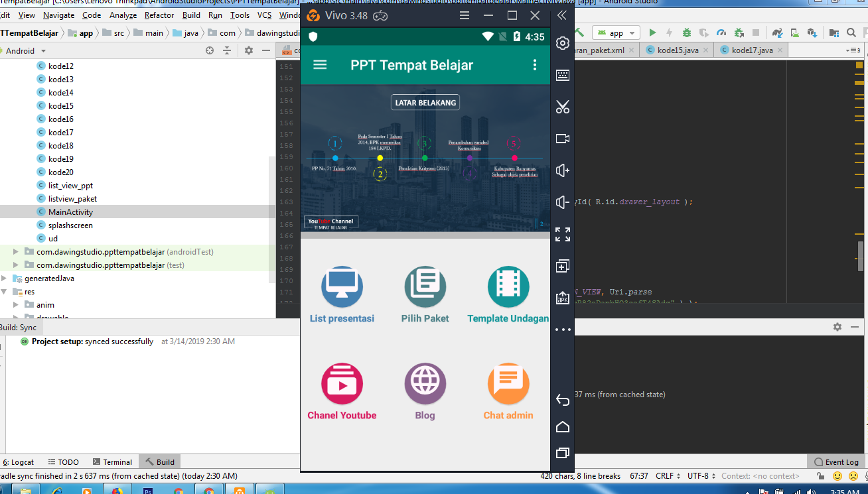Start Chat admin in the app
This screenshot has height=494, width=868.
[x=508, y=383]
